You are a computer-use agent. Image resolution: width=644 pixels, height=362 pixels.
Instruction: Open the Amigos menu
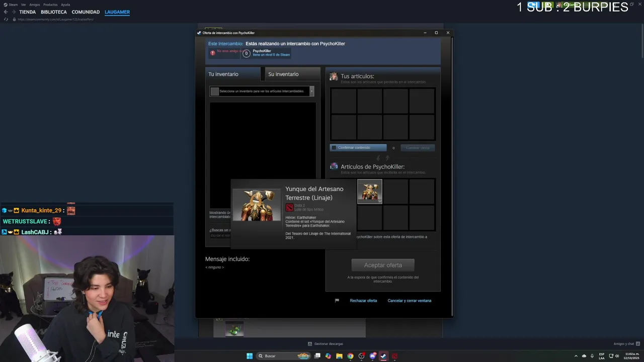[x=35, y=5]
